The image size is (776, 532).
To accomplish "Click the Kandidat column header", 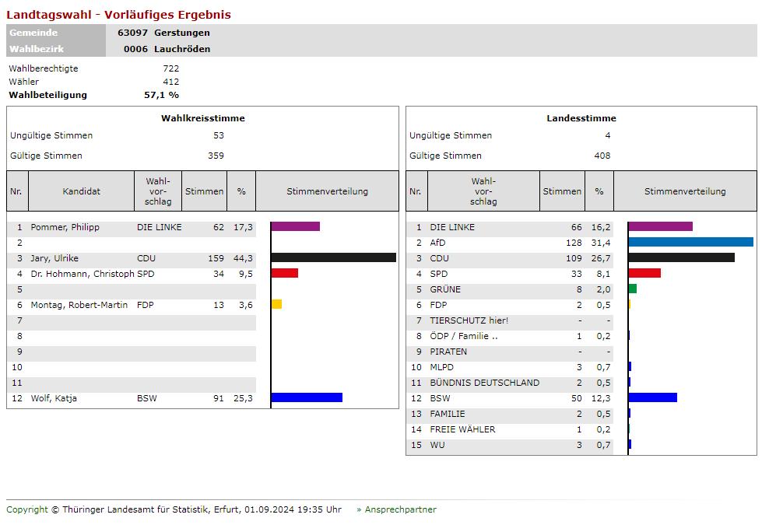I will point(82,191).
